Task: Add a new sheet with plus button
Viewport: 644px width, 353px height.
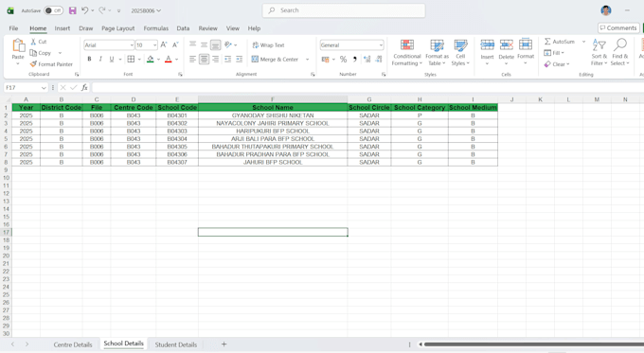Action: click(224, 344)
